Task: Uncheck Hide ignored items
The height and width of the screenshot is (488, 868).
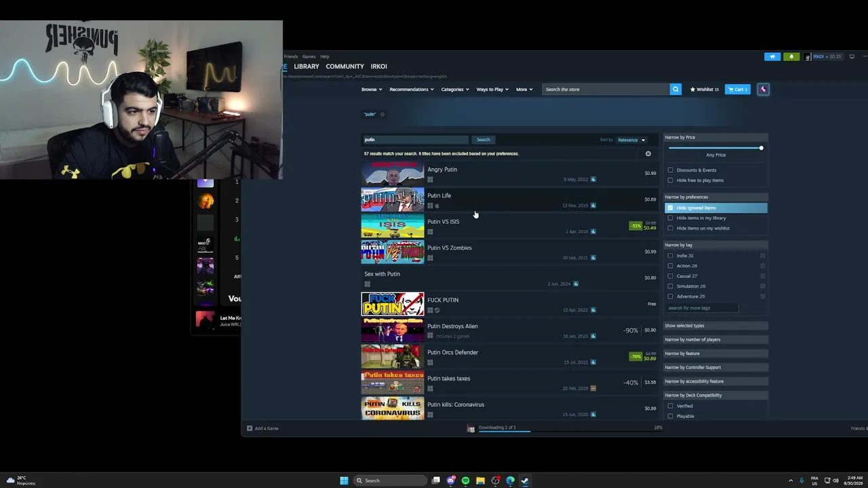Action: pos(671,208)
